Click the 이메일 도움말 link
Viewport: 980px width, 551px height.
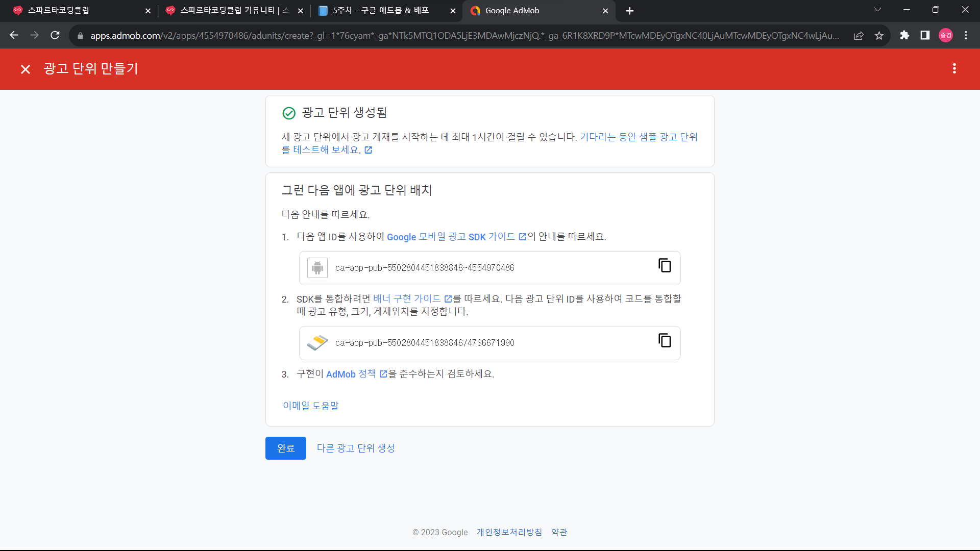click(311, 406)
